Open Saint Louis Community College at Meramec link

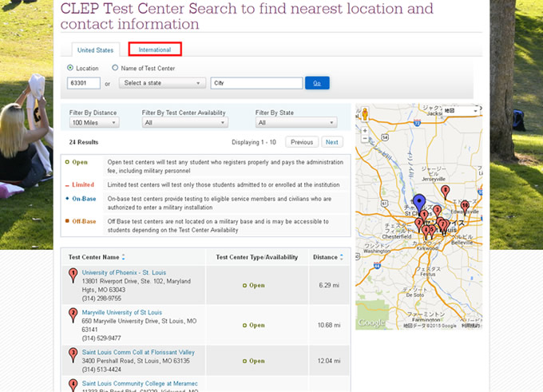point(140,383)
